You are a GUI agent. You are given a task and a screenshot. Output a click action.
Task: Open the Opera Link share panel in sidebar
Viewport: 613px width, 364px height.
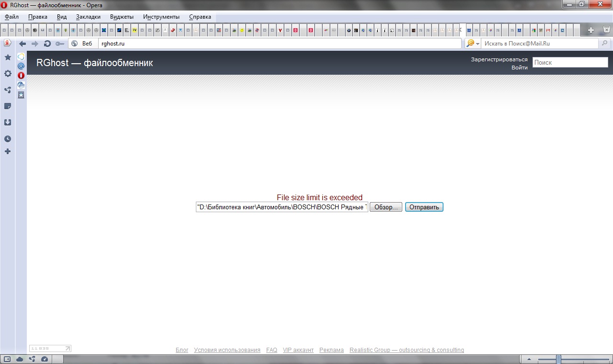pyautogui.click(x=8, y=90)
